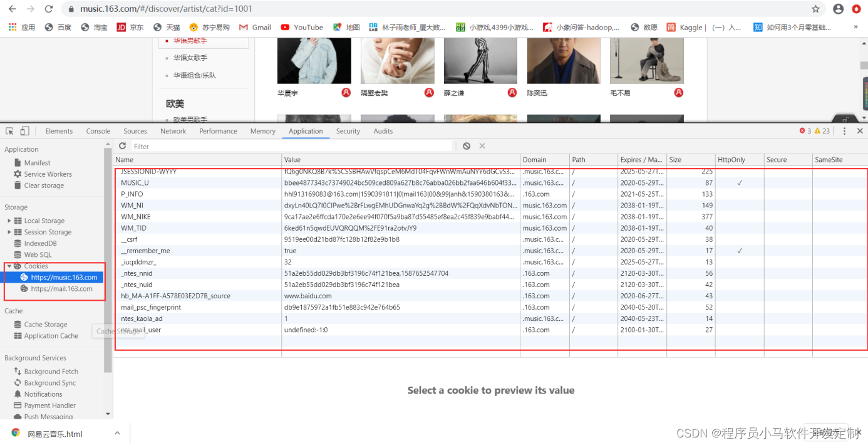The width and height of the screenshot is (868, 445).
Task: Go forward with browser forward arrow
Action: (31, 9)
